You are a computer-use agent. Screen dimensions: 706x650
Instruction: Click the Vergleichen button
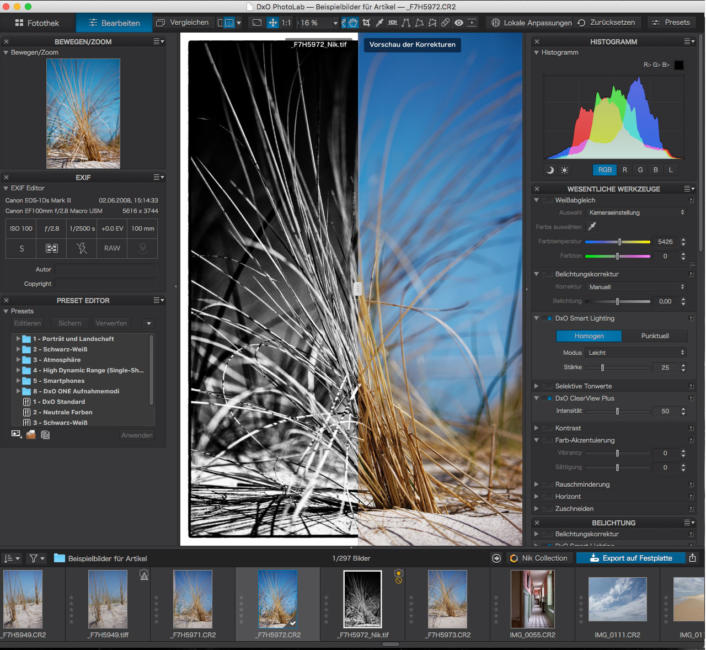(182, 23)
